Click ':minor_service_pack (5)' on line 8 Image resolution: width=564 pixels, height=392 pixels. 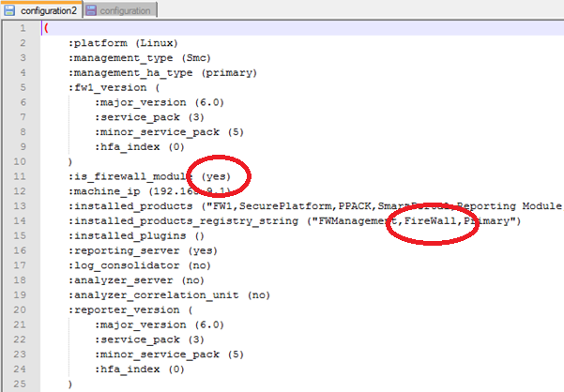click(x=169, y=132)
